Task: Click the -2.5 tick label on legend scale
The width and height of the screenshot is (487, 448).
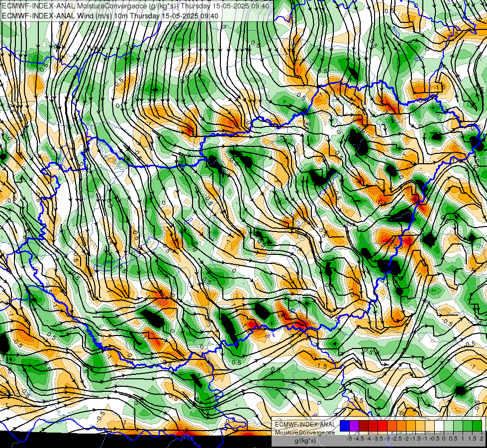Action: pos(396,439)
